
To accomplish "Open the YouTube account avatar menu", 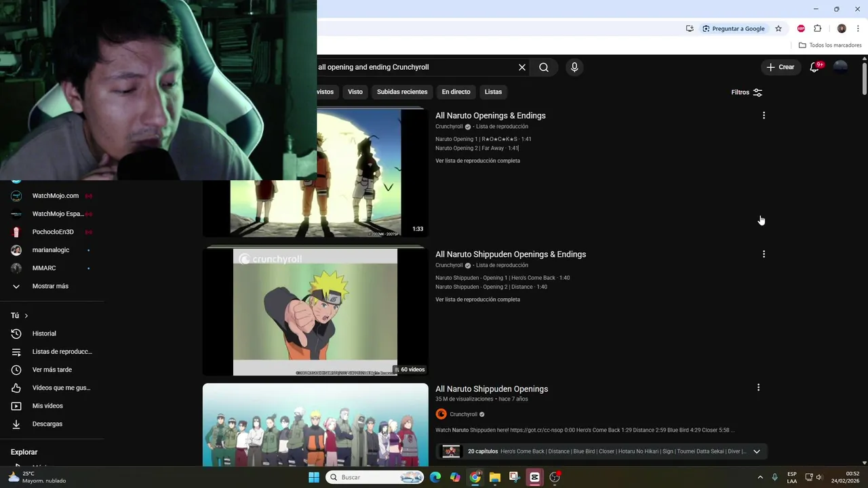I will pyautogui.click(x=840, y=67).
